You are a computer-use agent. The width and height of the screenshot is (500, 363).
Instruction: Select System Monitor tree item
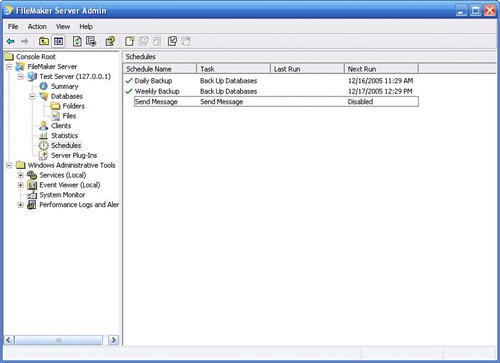(x=62, y=195)
